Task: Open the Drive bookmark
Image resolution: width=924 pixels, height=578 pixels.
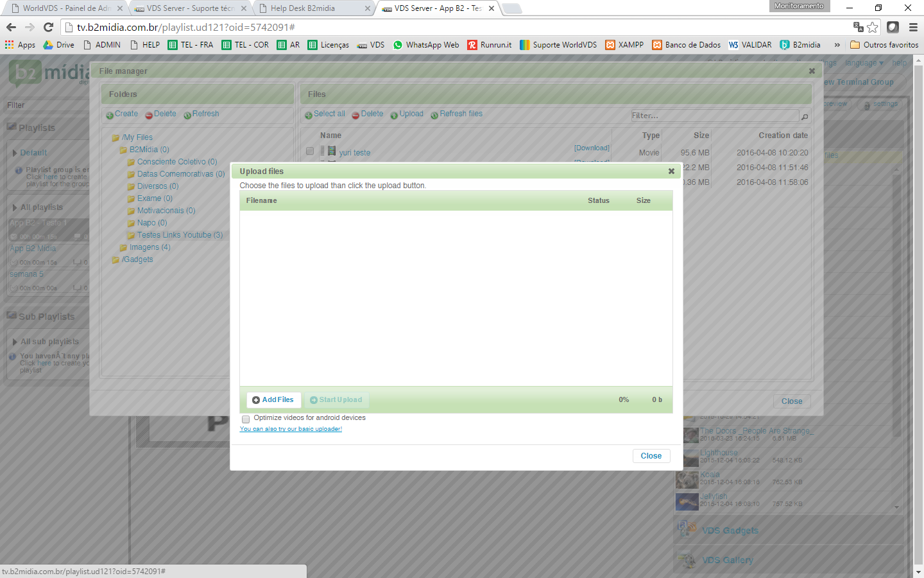Action: (x=58, y=45)
